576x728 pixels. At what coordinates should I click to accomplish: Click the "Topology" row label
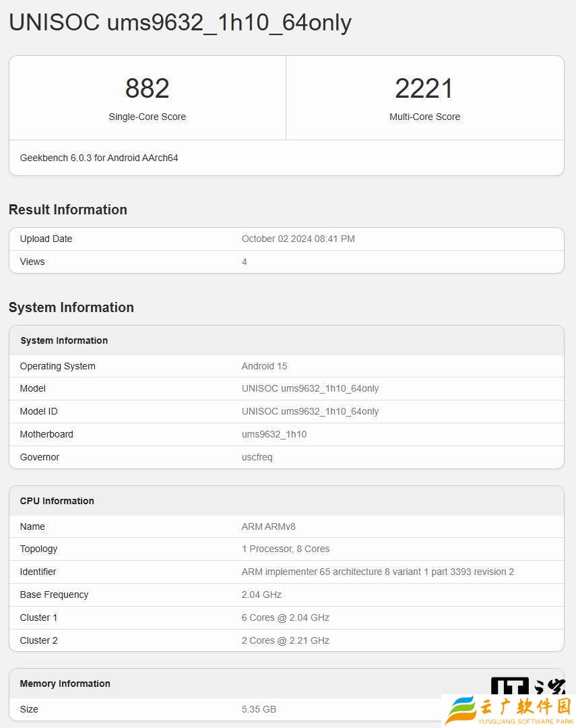[38, 549]
